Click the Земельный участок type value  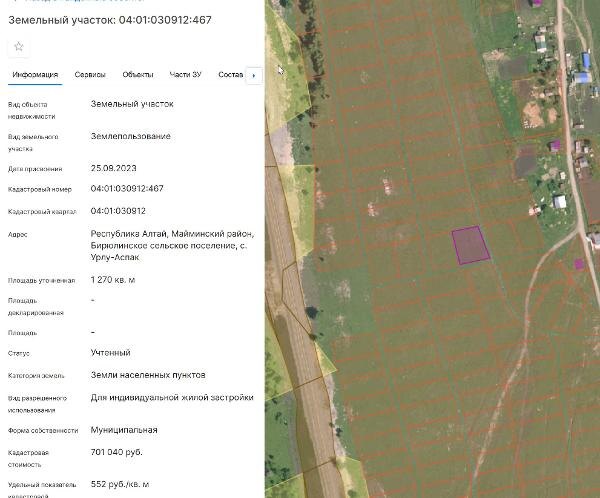(x=132, y=104)
